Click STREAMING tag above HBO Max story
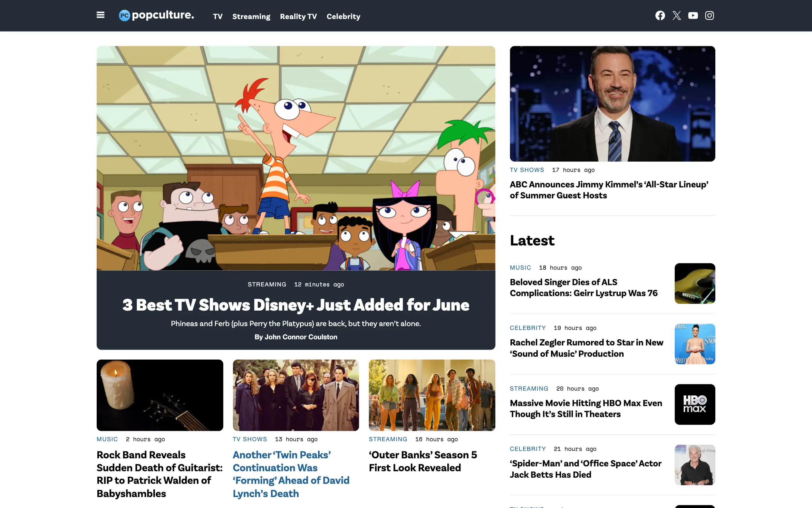Screen dimensions: 812x508 529,389
